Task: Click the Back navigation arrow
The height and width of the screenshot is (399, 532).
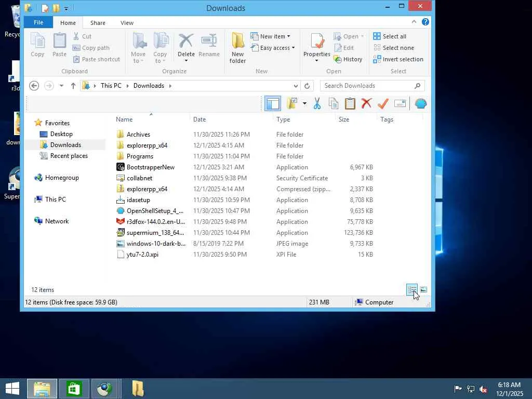Action: (x=34, y=86)
